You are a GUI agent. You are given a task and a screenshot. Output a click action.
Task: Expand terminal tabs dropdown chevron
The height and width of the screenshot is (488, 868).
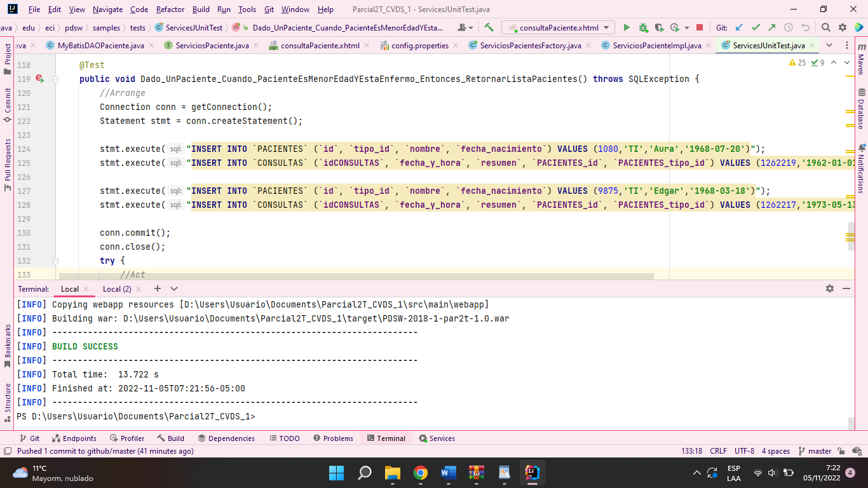tap(174, 288)
